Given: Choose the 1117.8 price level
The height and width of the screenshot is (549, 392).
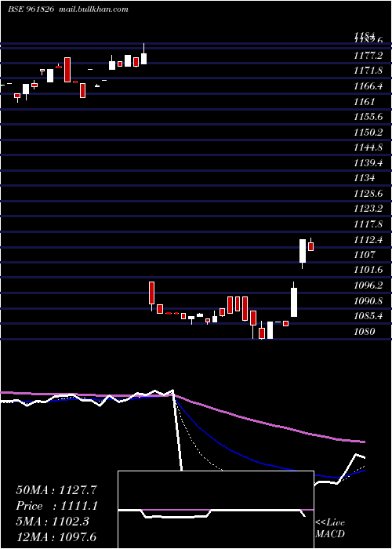Looking at the screenshot, I should click(x=368, y=224).
